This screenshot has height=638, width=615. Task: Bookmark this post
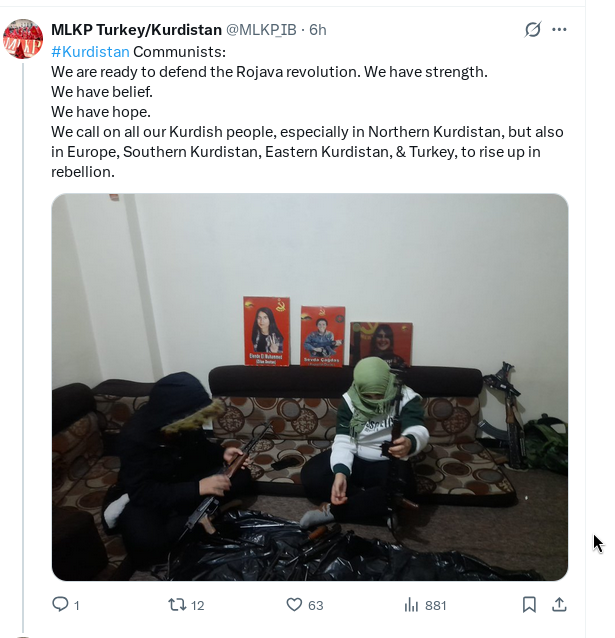(529, 605)
